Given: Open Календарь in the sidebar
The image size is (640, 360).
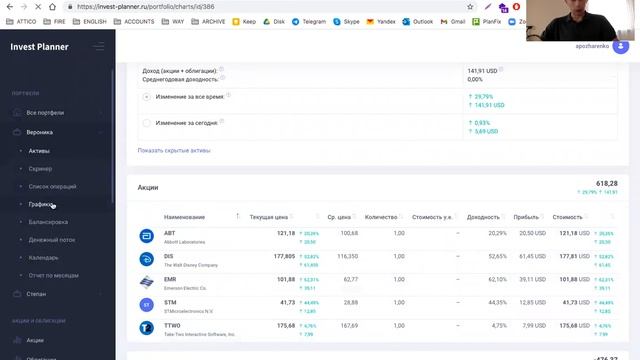Looking at the screenshot, I should (x=43, y=258).
